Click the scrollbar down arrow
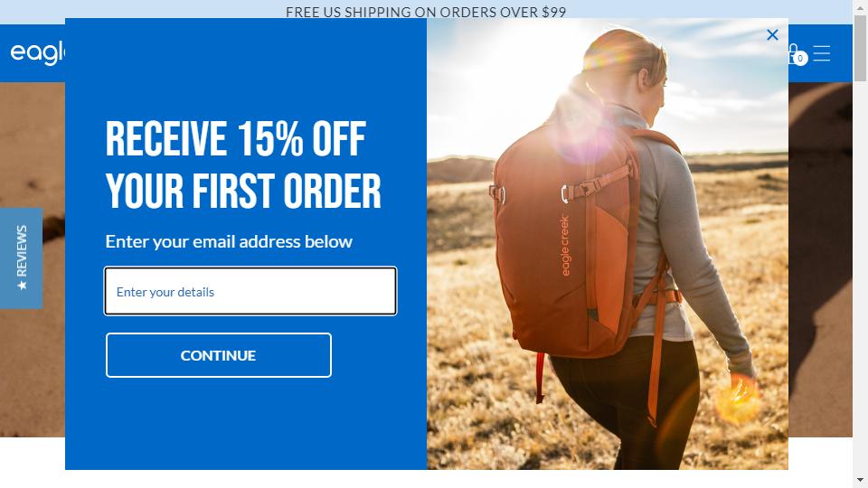 [x=860, y=480]
